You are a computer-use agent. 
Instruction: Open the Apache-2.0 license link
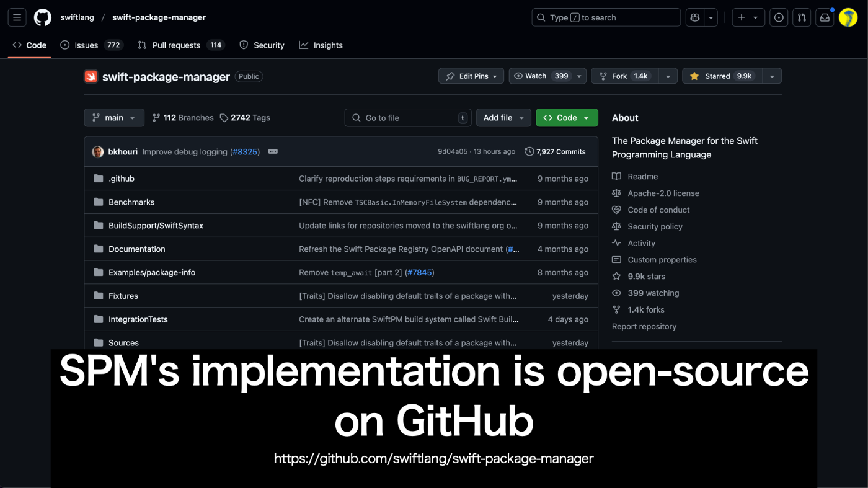click(655, 193)
